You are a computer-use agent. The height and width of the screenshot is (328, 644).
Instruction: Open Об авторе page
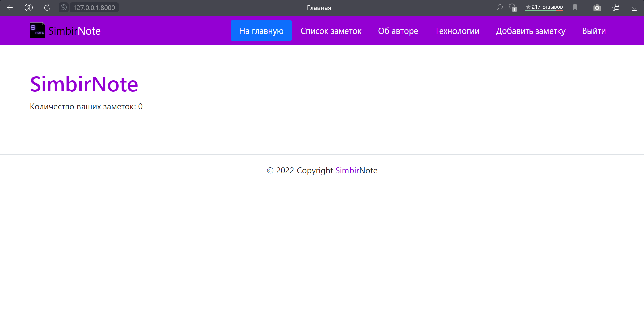398,30
